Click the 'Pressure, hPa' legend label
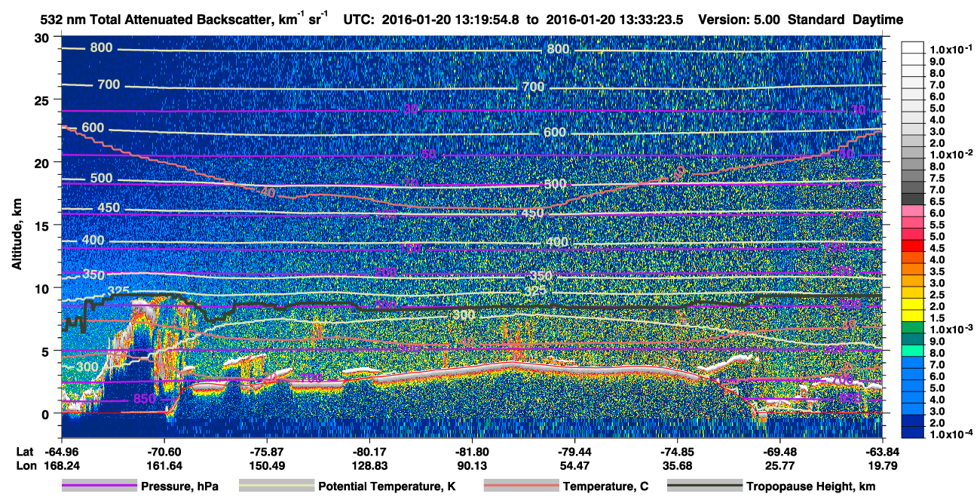The image size is (980, 503). point(180,487)
